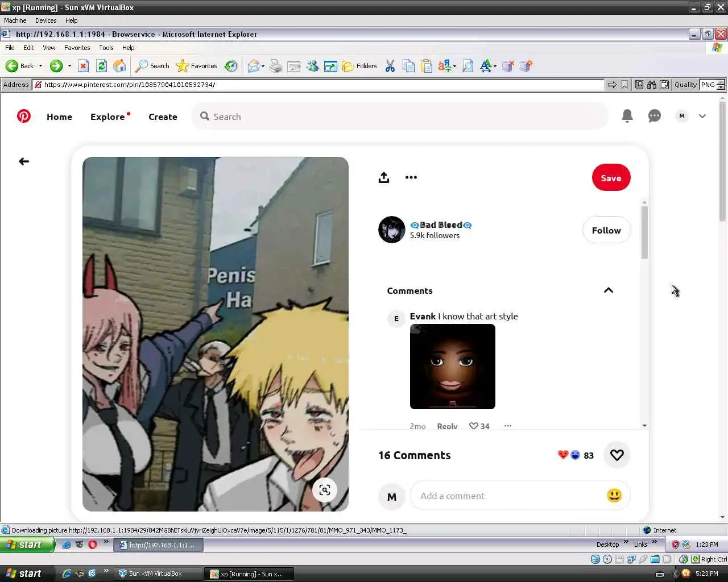Viewport: 728px width, 582px height.
Task: Open the Pinterest Create tab
Action: [163, 117]
